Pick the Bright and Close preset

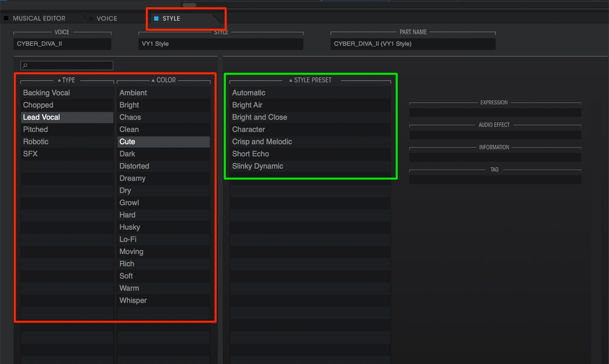click(310, 117)
